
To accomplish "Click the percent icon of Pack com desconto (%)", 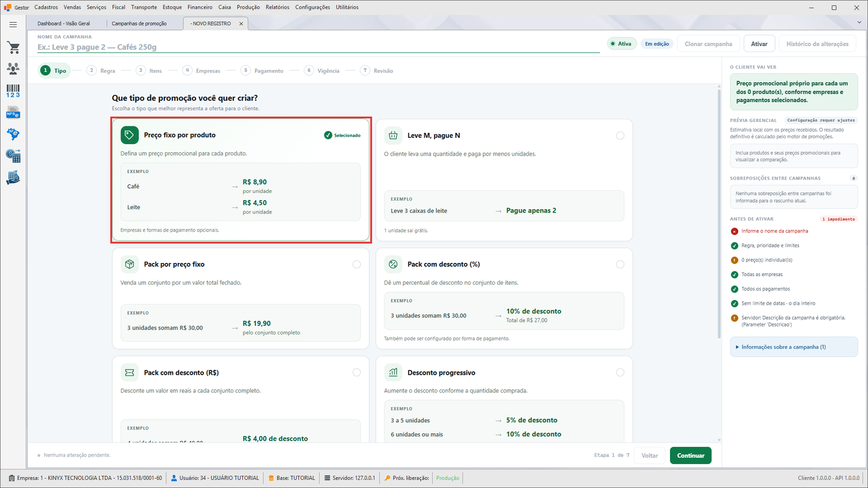I will point(393,264).
